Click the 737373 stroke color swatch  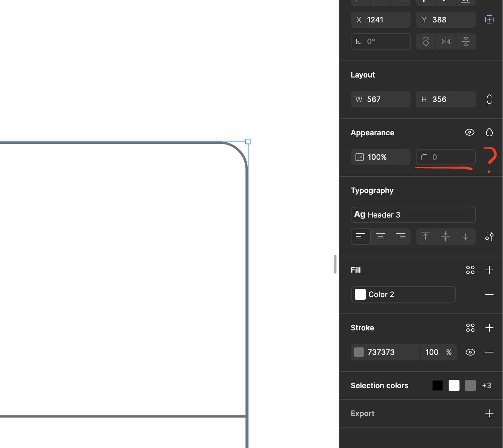coord(359,352)
